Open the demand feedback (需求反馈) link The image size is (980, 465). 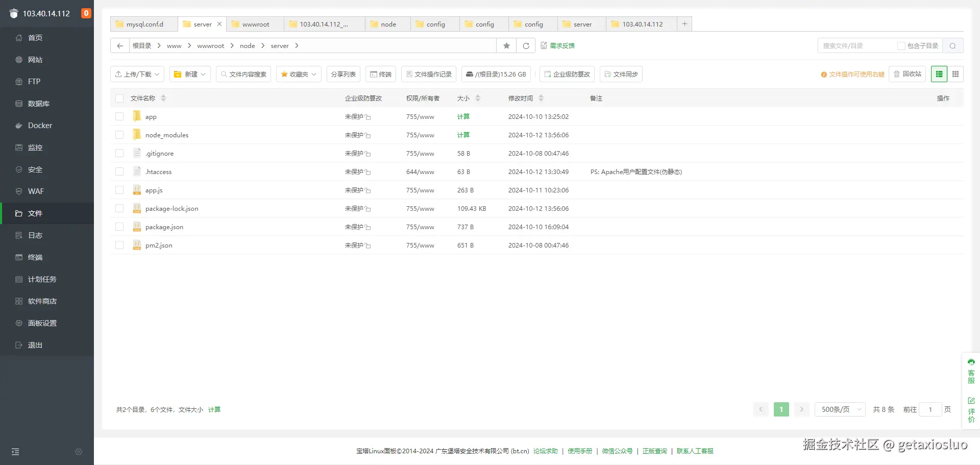click(x=558, y=46)
